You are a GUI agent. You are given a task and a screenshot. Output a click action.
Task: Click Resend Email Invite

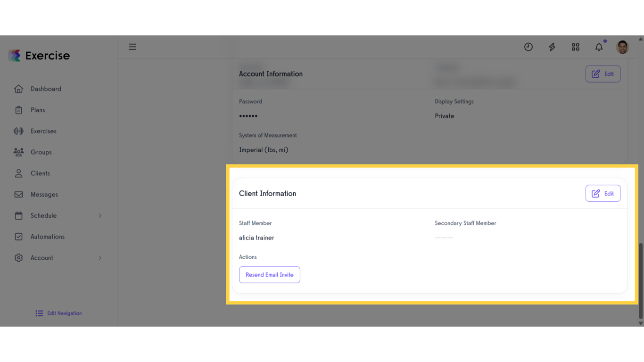tap(269, 274)
